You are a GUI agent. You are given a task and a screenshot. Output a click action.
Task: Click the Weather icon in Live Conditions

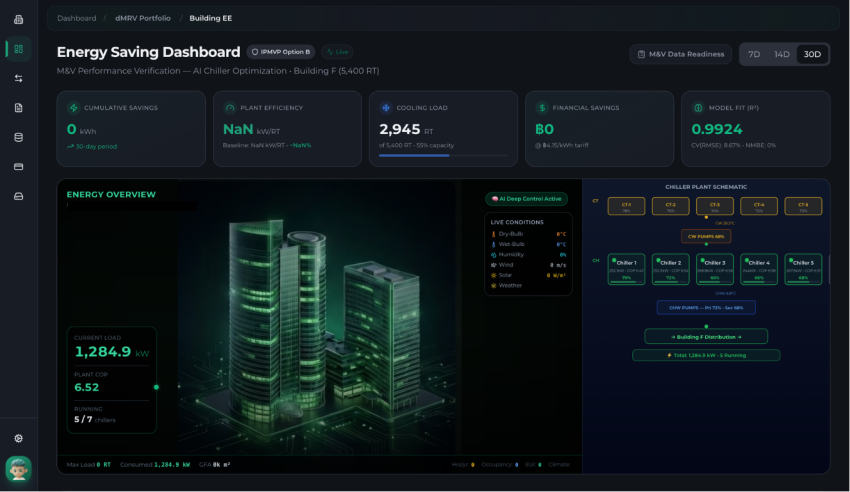(x=493, y=286)
